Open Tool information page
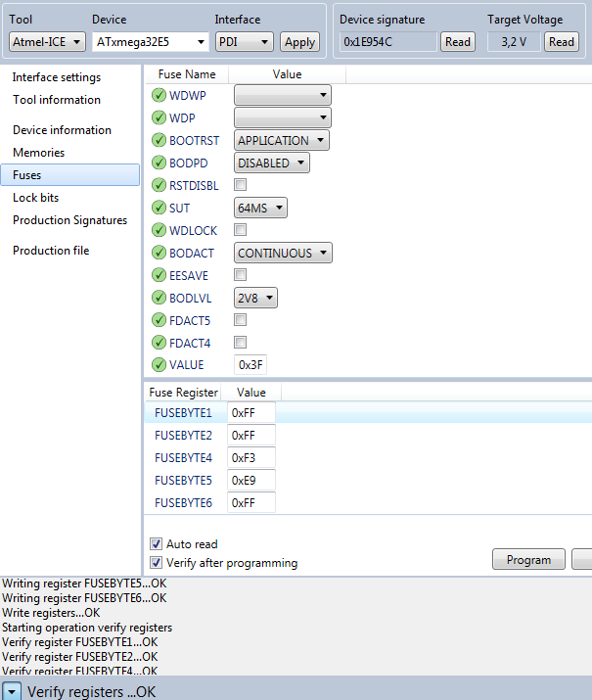This screenshot has height=700, width=592. point(57,100)
